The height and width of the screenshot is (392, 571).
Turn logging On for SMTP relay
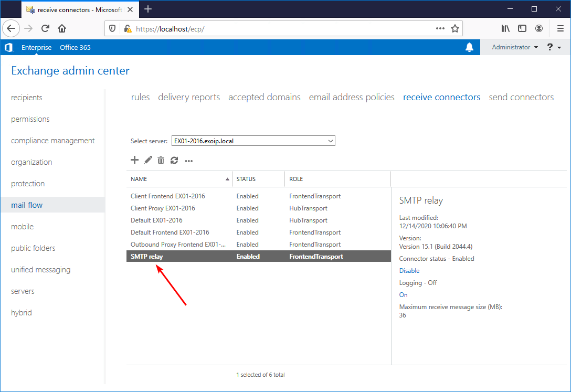403,294
